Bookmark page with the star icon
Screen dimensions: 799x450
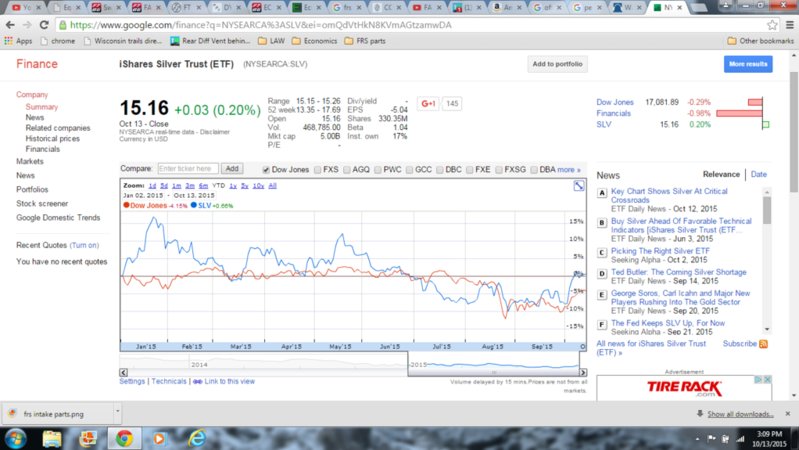click(772, 25)
